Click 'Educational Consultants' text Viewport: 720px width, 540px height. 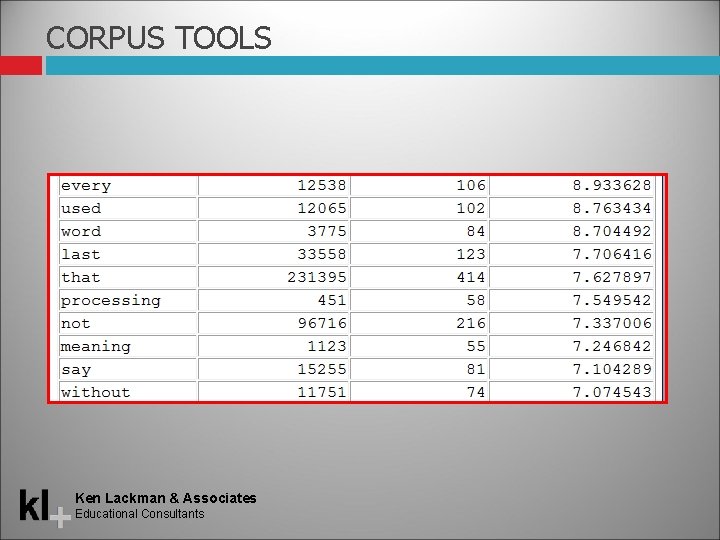coord(140,514)
